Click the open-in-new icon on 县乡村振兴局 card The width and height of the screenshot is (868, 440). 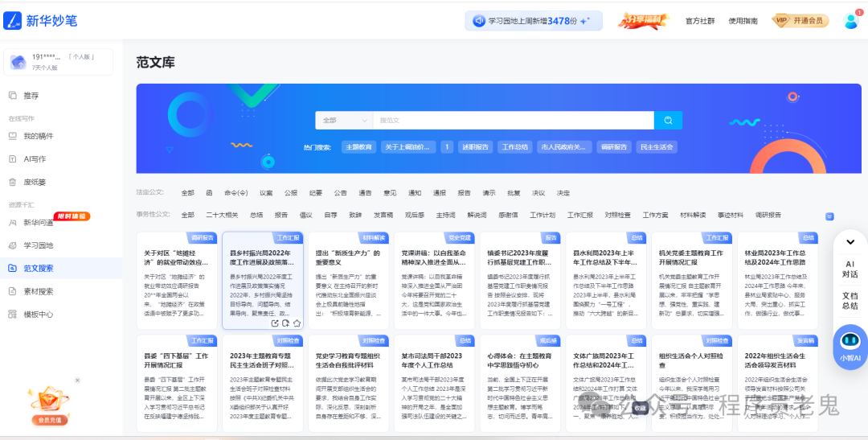275,323
